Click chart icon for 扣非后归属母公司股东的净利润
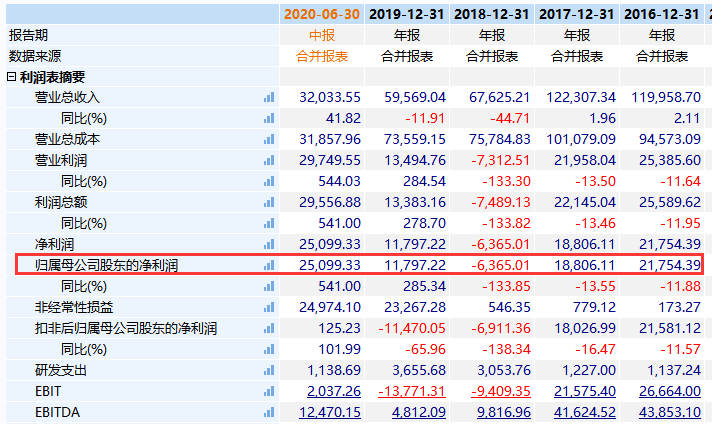 pyautogui.click(x=268, y=328)
